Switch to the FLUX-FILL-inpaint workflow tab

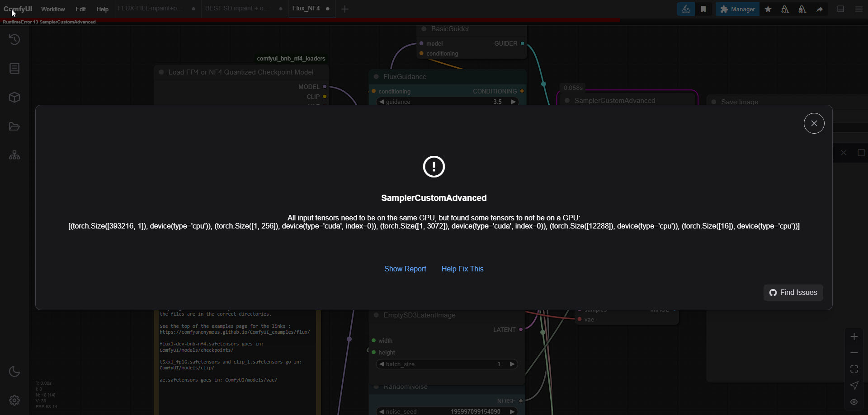pos(151,9)
